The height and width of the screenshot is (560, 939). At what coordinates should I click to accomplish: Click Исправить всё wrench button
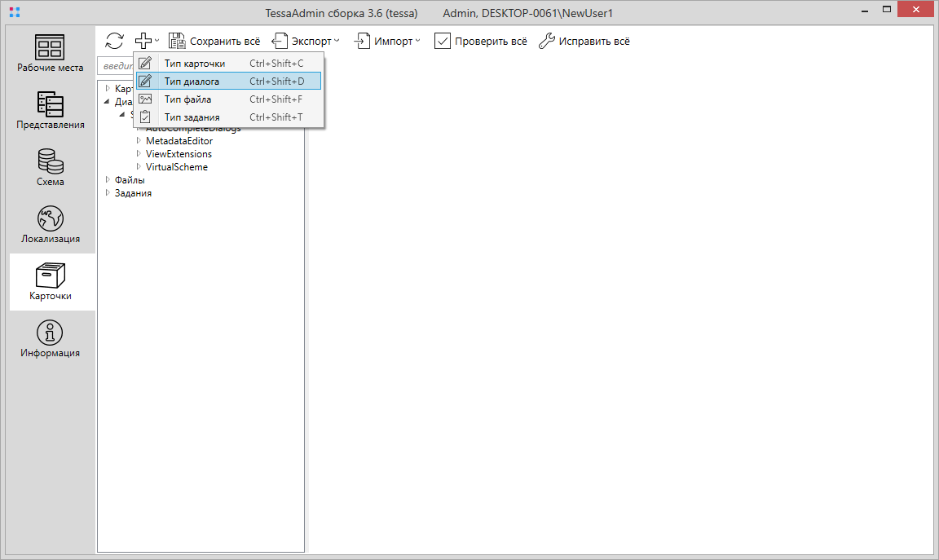pos(584,41)
